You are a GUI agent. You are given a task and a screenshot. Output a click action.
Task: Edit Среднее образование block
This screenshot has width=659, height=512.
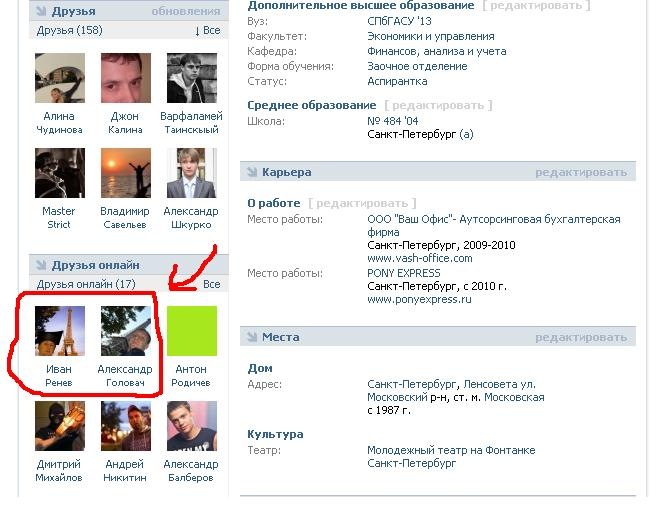pyautogui.click(x=438, y=105)
